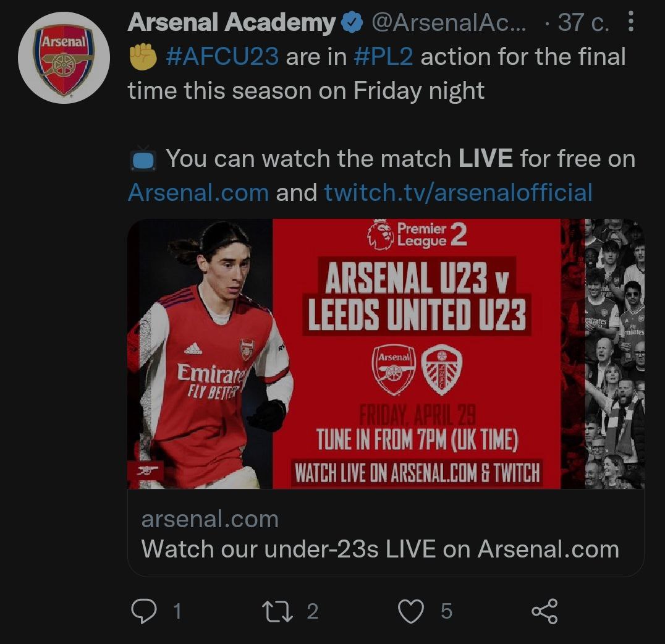
Task: Open the @ArsenalAc… handle
Action: point(449,23)
